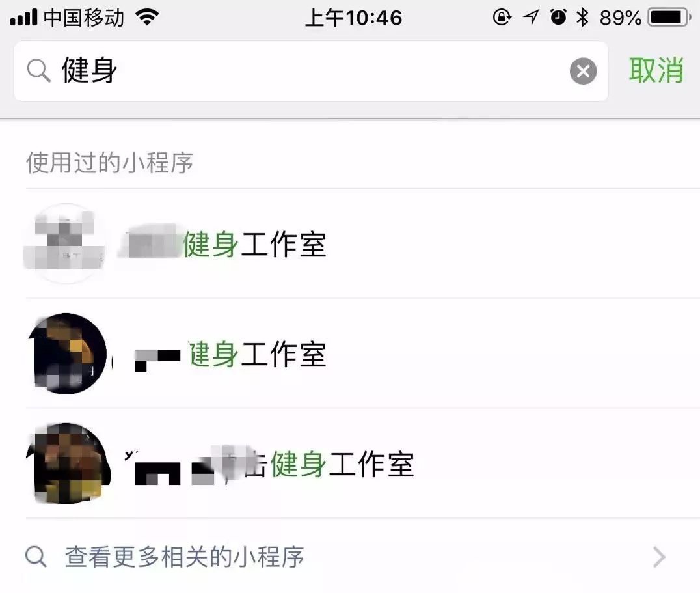Tap the blurred avatar of the first result
This screenshot has height=593, width=700.
click(65, 243)
